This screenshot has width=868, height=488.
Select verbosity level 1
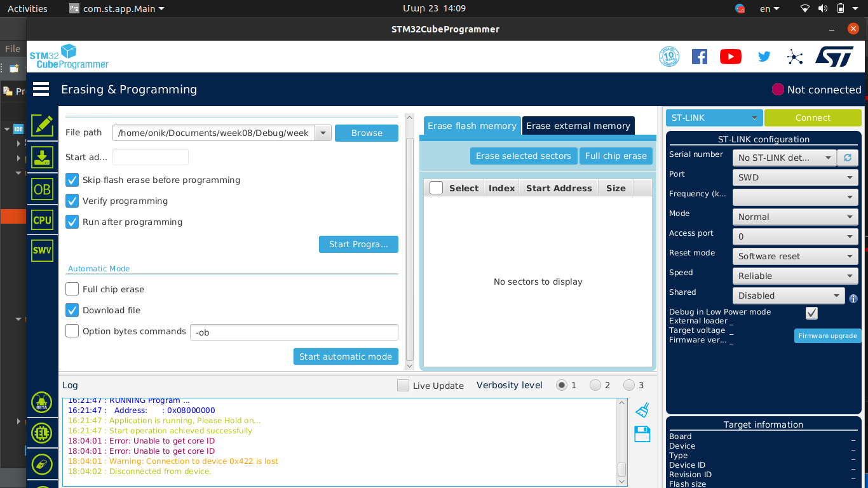562,385
